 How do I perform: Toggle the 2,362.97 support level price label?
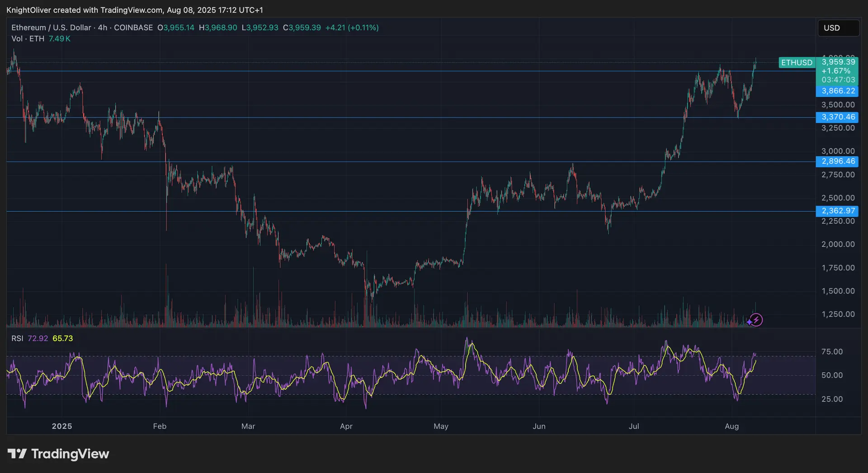tap(838, 211)
